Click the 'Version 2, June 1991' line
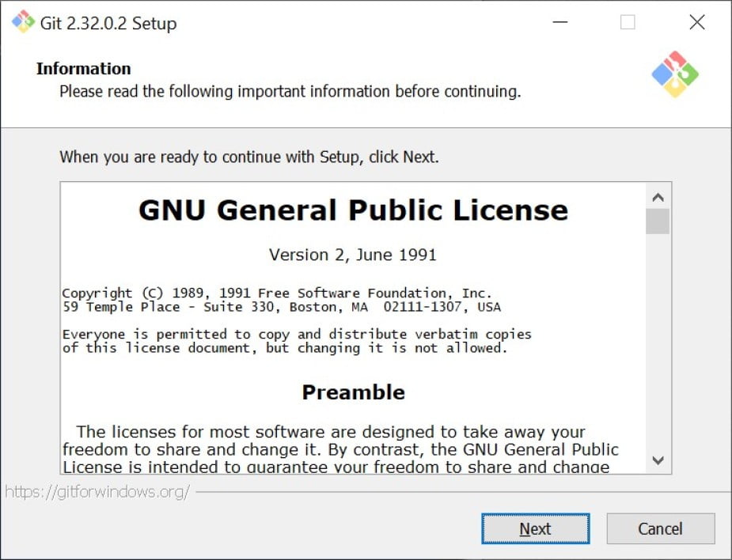This screenshot has width=732, height=560. [353, 255]
